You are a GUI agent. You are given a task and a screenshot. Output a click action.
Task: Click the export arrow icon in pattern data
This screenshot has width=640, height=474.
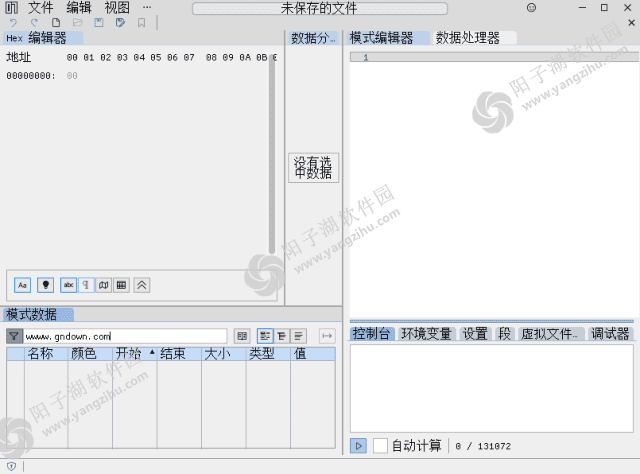point(327,336)
